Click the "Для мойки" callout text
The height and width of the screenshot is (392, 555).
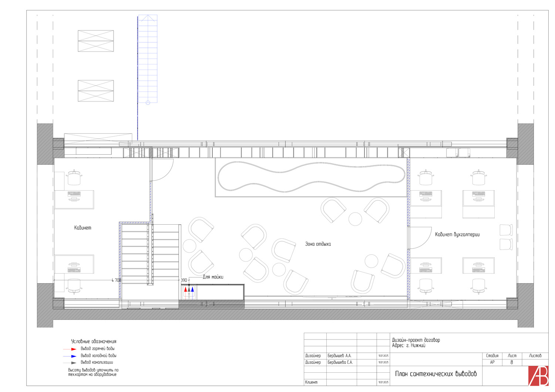[x=213, y=277]
